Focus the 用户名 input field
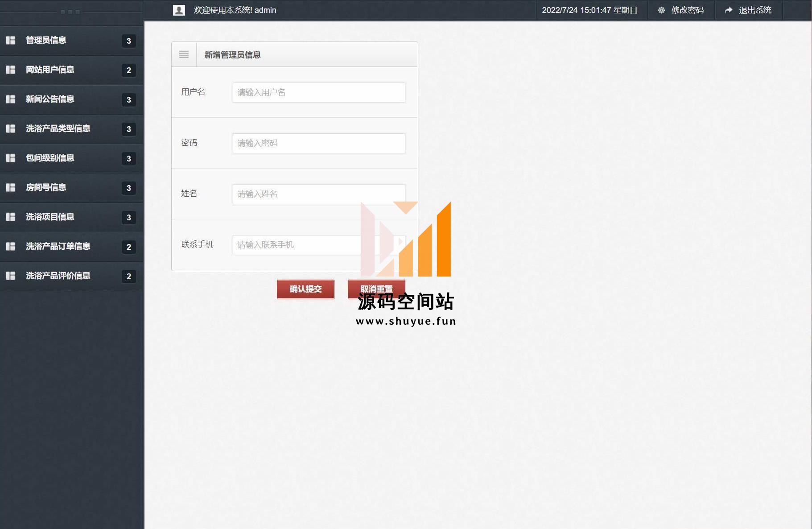Image resolution: width=812 pixels, height=529 pixels. [x=318, y=93]
